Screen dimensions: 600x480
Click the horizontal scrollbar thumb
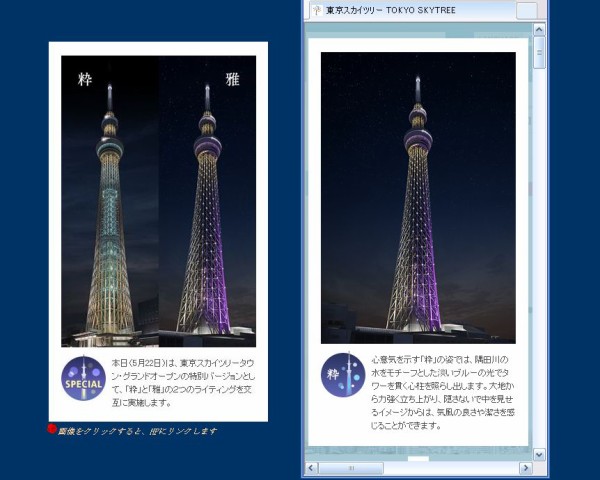coord(351,468)
